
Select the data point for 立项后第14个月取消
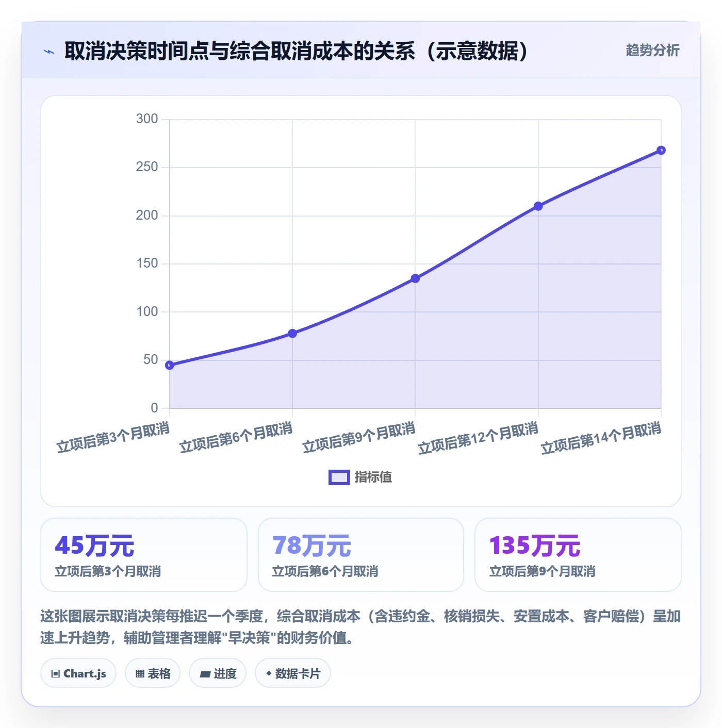pos(661,151)
